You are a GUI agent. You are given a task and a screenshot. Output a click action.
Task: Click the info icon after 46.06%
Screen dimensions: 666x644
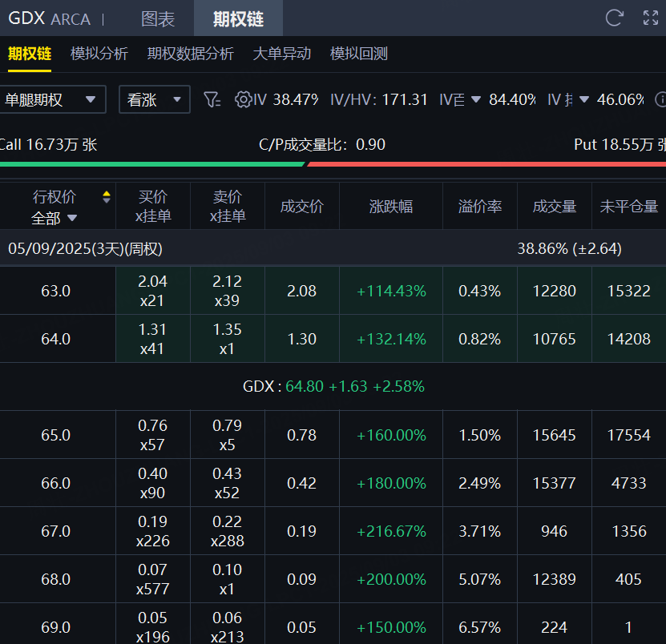tap(661, 99)
